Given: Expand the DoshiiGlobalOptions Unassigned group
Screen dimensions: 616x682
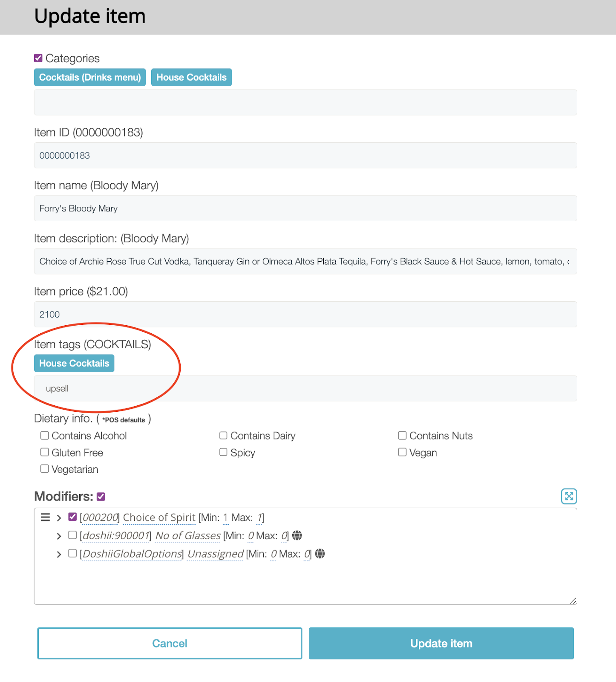Looking at the screenshot, I should pyautogui.click(x=59, y=555).
